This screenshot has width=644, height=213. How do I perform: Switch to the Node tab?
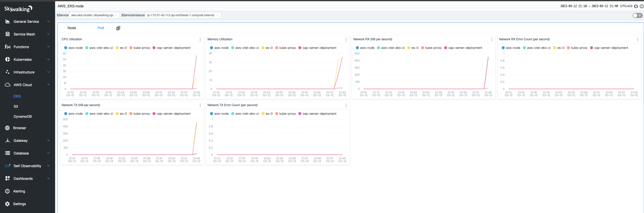tap(72, 28)
